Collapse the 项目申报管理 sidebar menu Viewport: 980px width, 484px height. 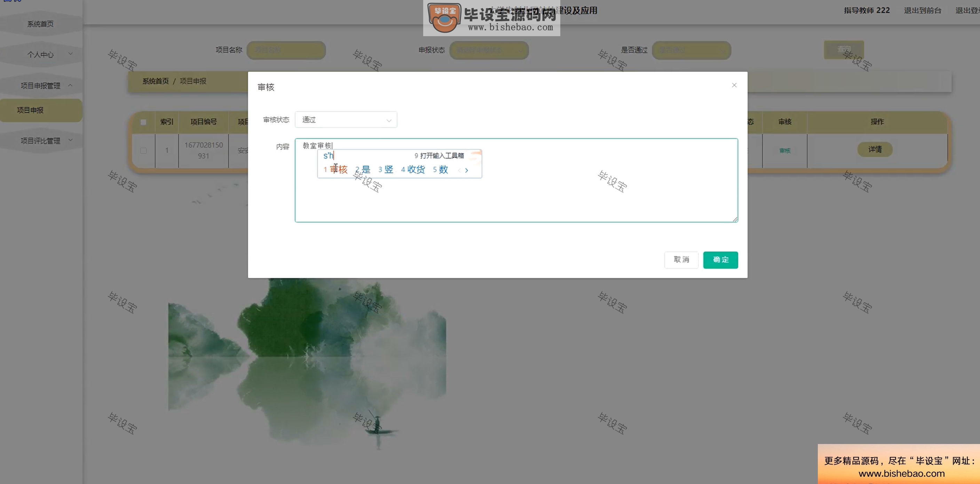tap(40, 86)
